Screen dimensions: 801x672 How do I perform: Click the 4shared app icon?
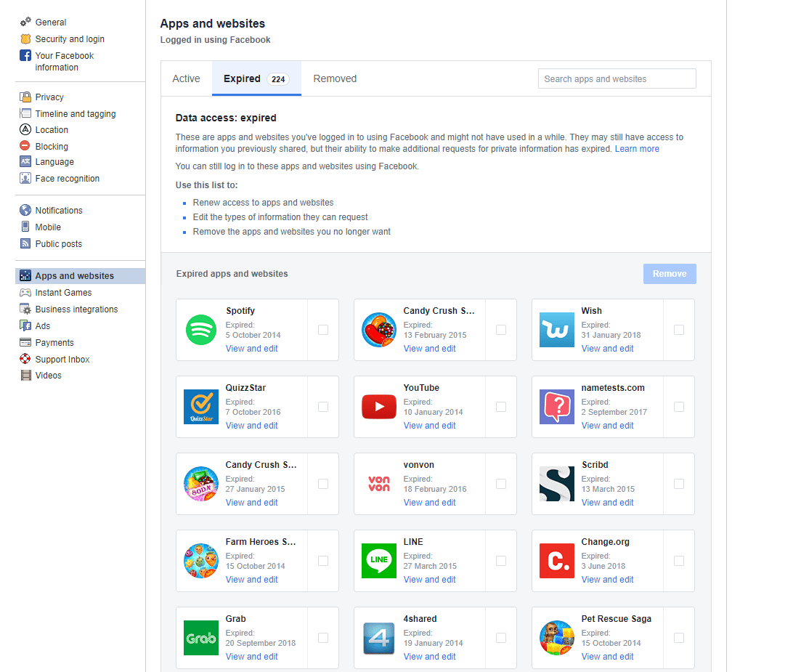click(379, 638)
